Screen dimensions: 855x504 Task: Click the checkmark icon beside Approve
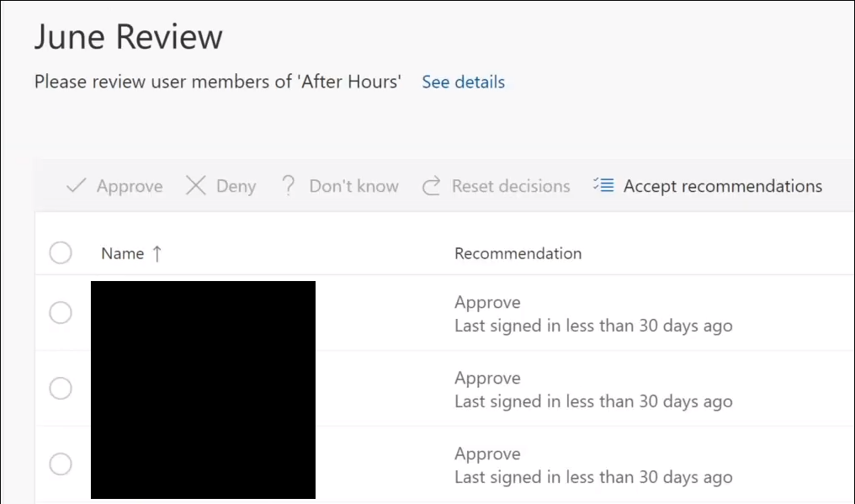[x=76, y=186]
